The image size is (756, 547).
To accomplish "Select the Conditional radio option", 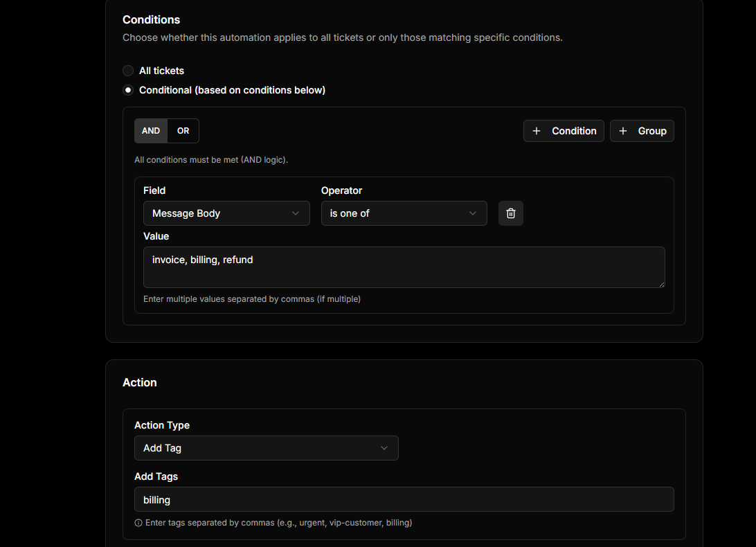I will click(128, 90).
